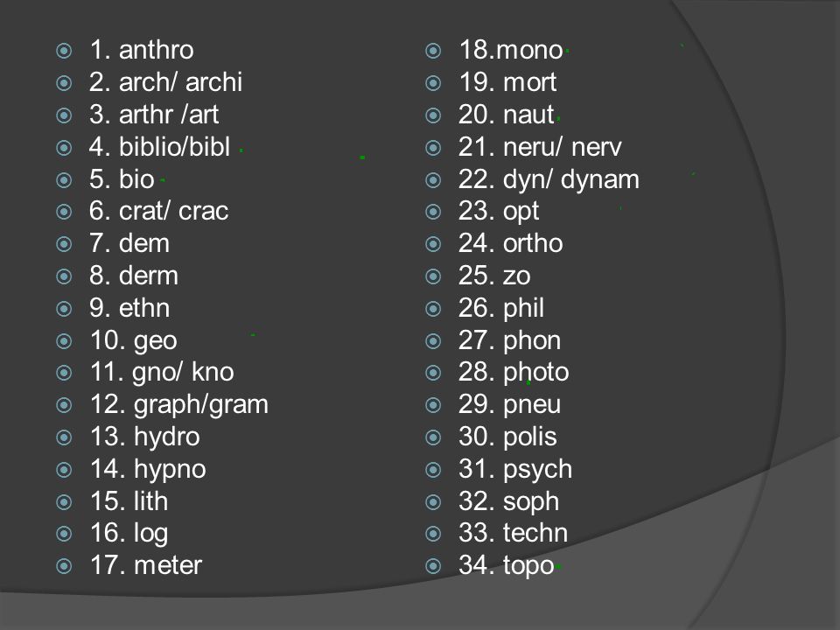
Task: Click the 14. hypno list entry
Action: 149,470
